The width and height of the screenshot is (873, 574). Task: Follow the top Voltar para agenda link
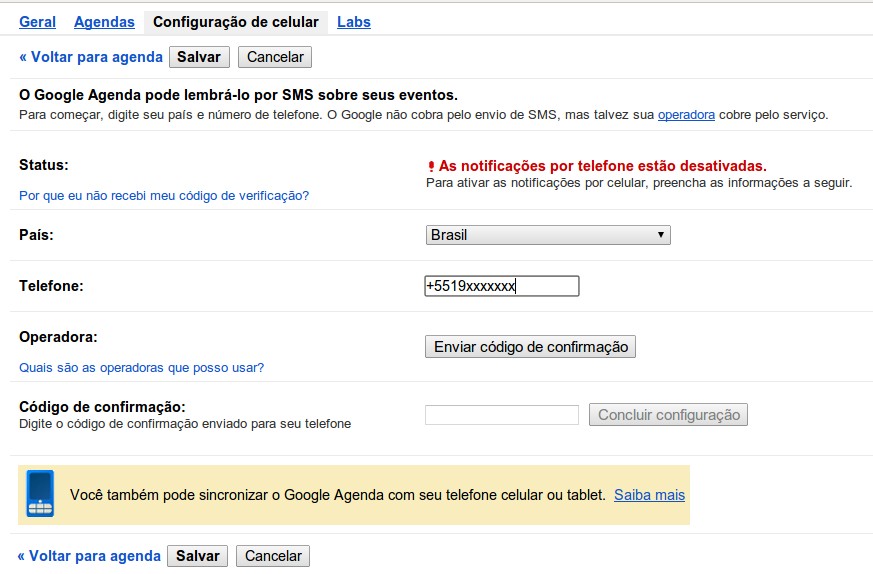(x=91, y=57)
